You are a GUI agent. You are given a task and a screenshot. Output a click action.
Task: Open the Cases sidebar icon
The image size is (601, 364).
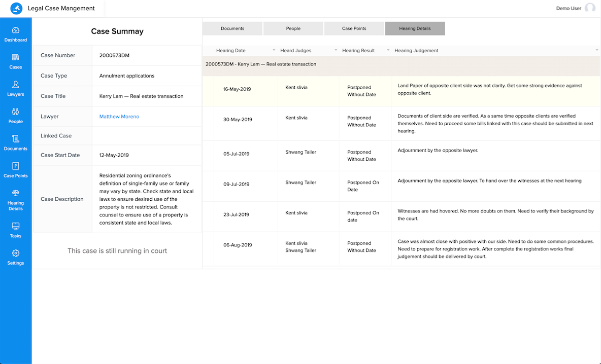15,57
